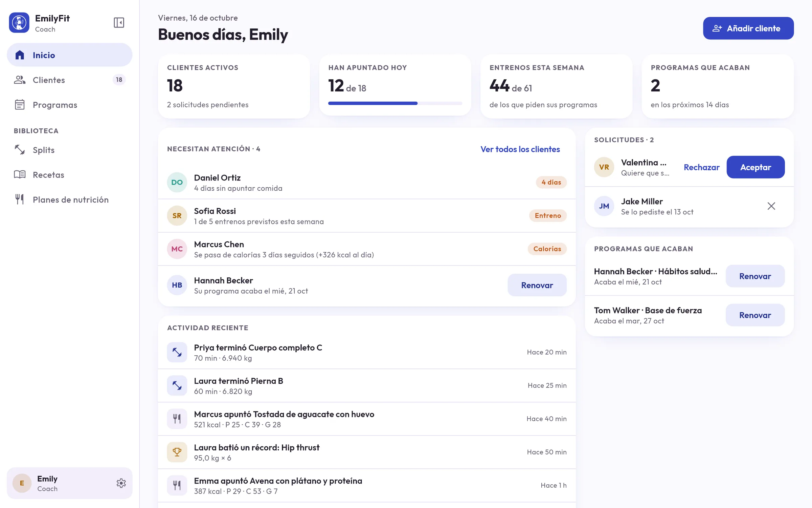
Task: Open Planes de nutrición in sidebar
Action: click(69, 199)
